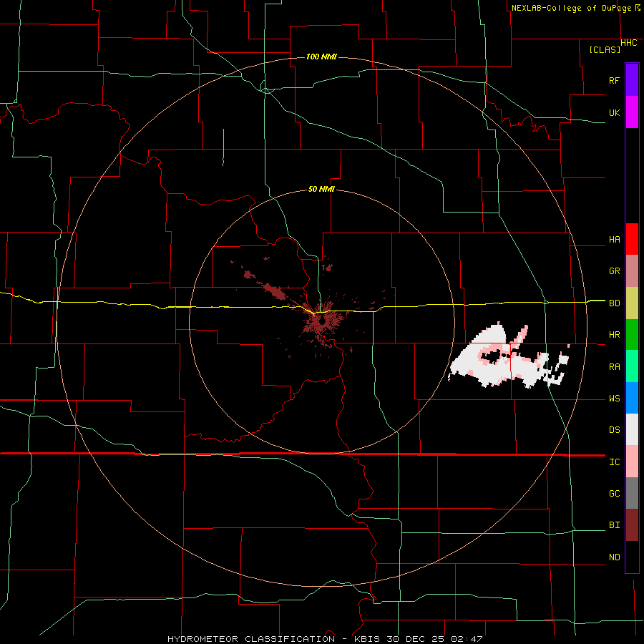Viewport: 644px width, 644px height.
Task: Click the 100 NMI range ring label
Action: click(321, 57)
